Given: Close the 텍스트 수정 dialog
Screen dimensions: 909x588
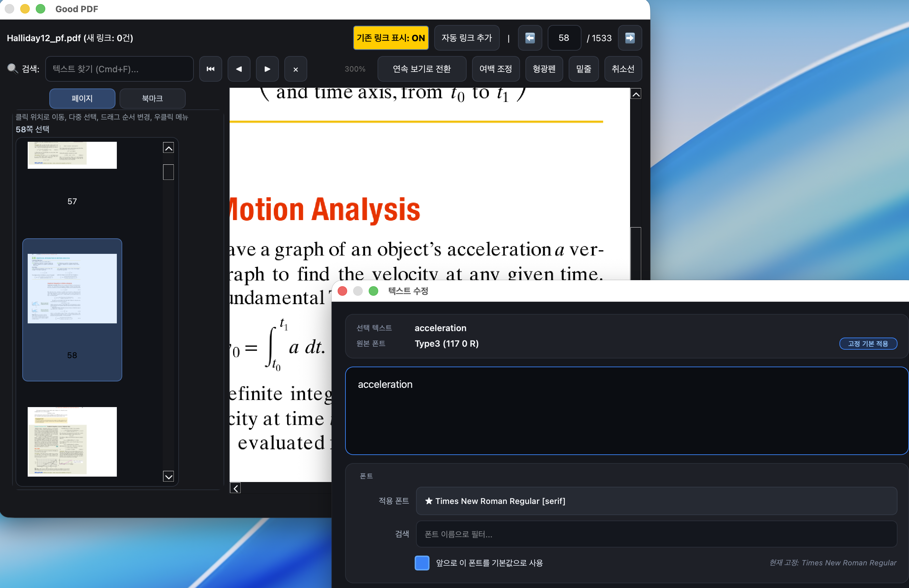Looking at the screenshot, I should (343, 291).
